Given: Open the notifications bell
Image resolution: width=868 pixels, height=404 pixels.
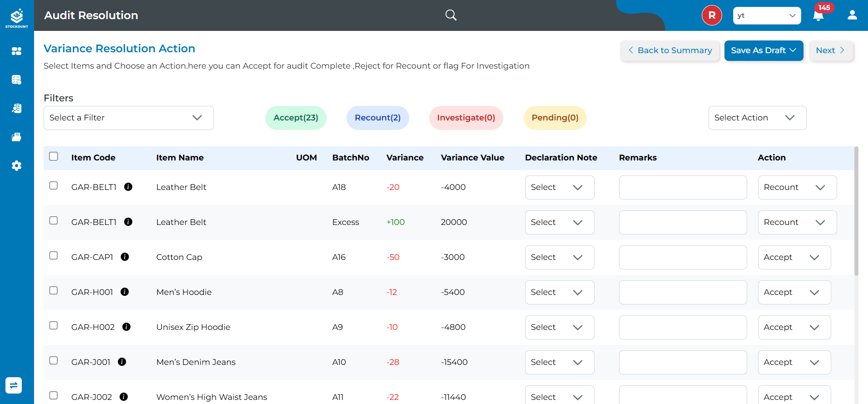Looking at the screenshot, I should pos(818,16).
